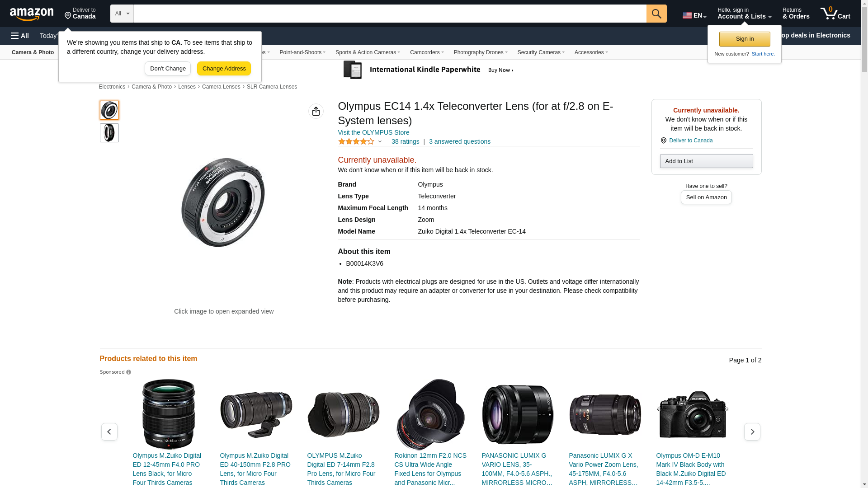Open the All hamburger menu
The width and height of the screenshot is (868, 488).
(20, 36)
